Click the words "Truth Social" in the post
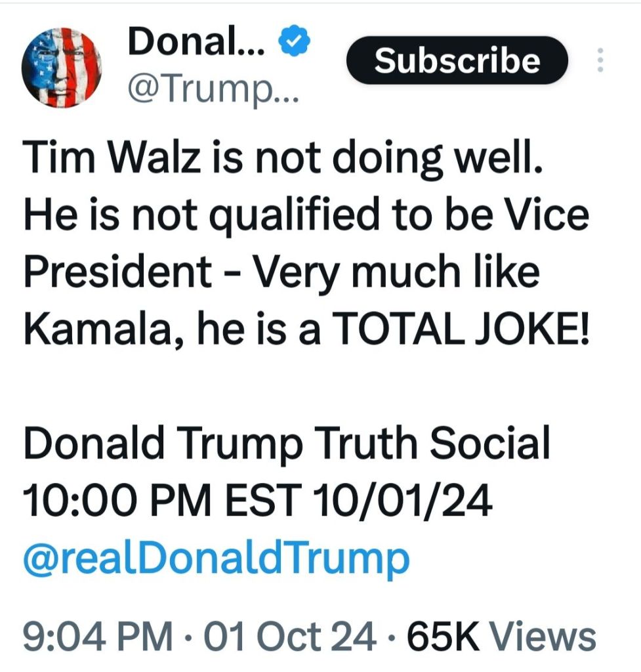The image size is (641, 672). pyautogui.click(x=429, y=445)
